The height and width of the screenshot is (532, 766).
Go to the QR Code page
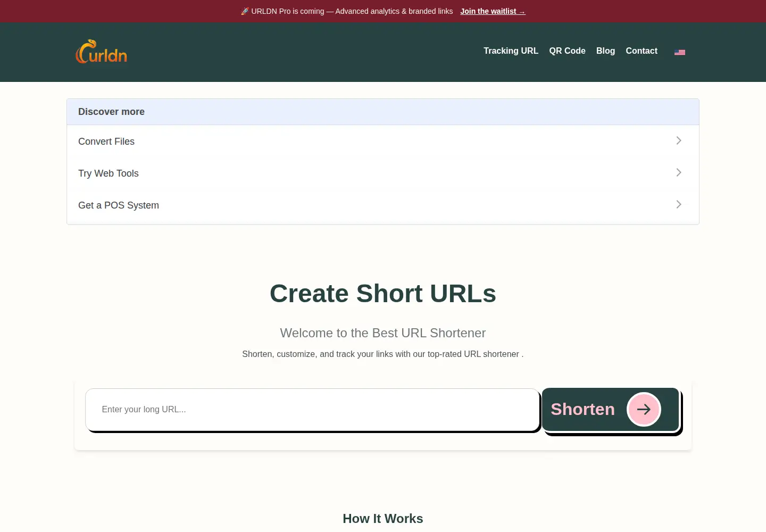[567, 51]
